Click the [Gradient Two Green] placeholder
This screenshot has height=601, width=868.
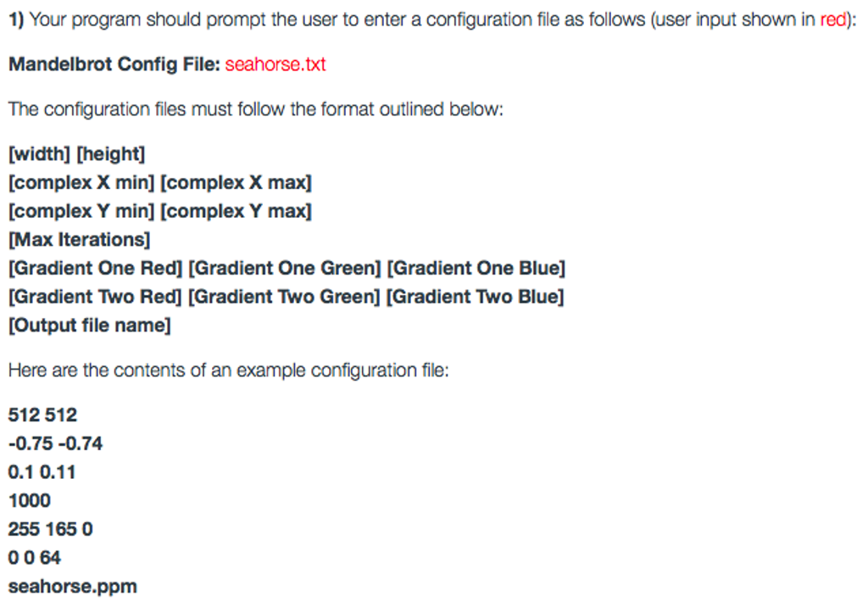click(x=284, y=297)
